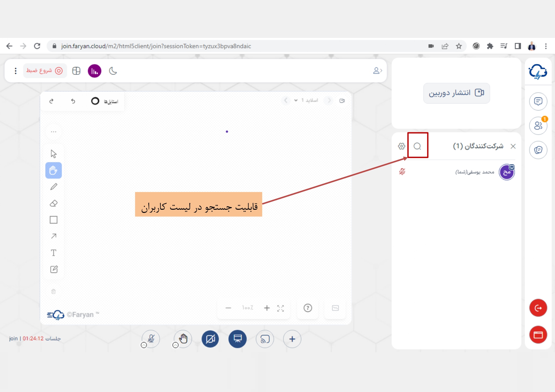
Task: Start recording with the red record button
Action: click(x=45, y=71)
